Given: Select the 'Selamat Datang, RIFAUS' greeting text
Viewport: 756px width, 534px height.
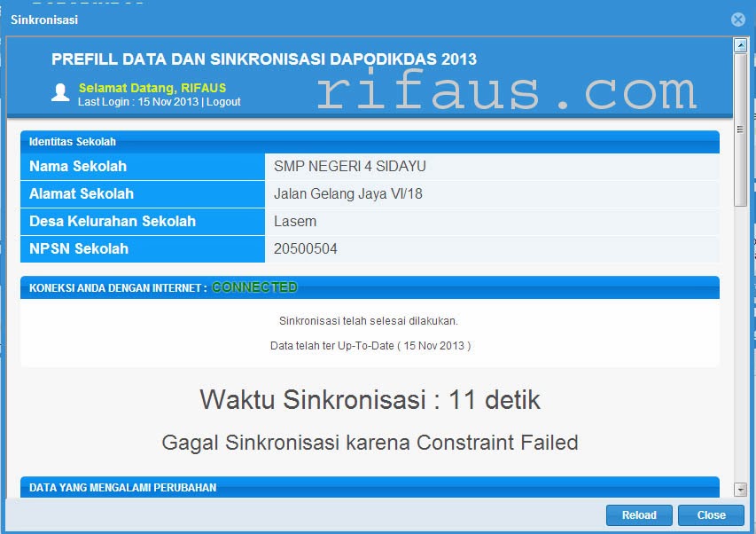Looking at the screenshot, I should point(152,88).
